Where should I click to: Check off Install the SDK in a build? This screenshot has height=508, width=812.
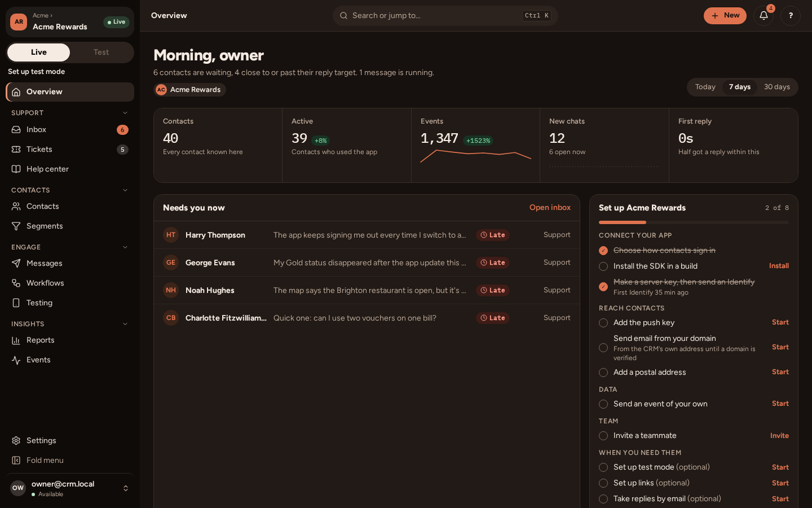[x=603, y=266]
